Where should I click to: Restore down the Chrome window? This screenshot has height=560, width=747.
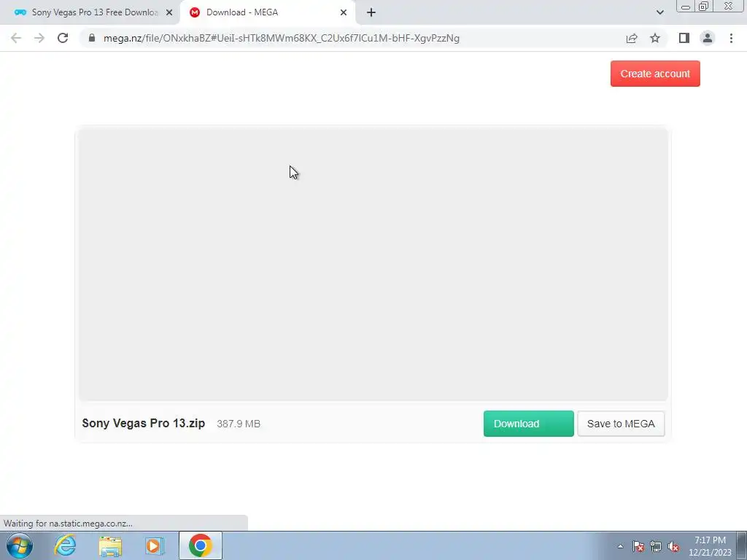click(x=703, y=6)
